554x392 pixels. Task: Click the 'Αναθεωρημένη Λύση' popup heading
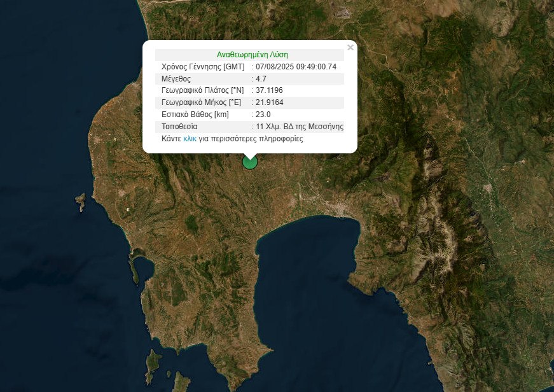pyautogui.click(x=252, y=55)
